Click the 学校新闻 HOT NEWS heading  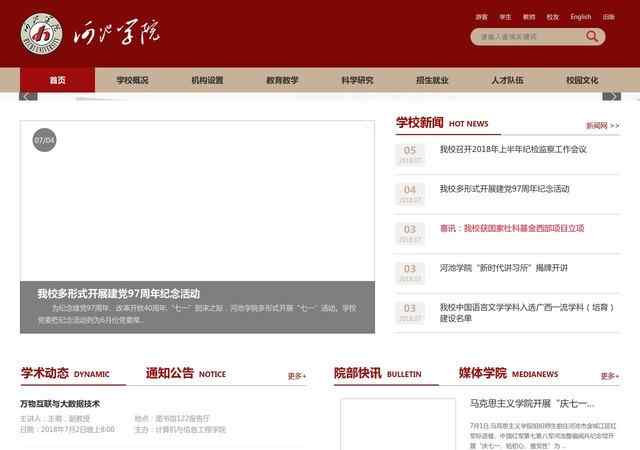pyautogui.click(x=442, y=123)
